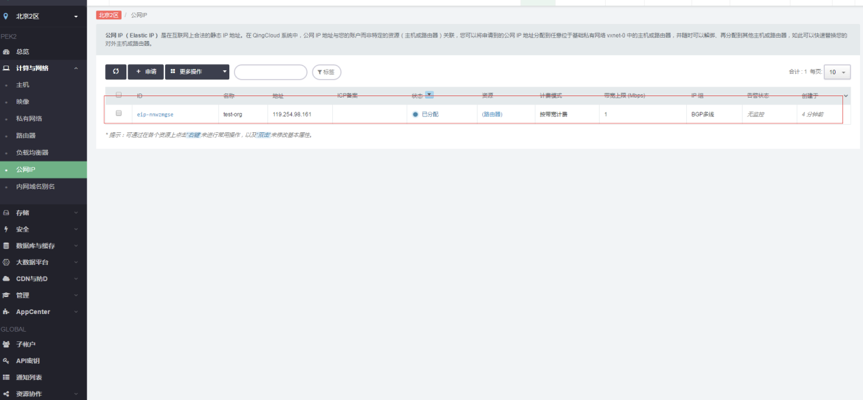Screen dimensions: 863x400
Task: Check the eip-nnwzegse row checkbox
Action: point(119,114)
